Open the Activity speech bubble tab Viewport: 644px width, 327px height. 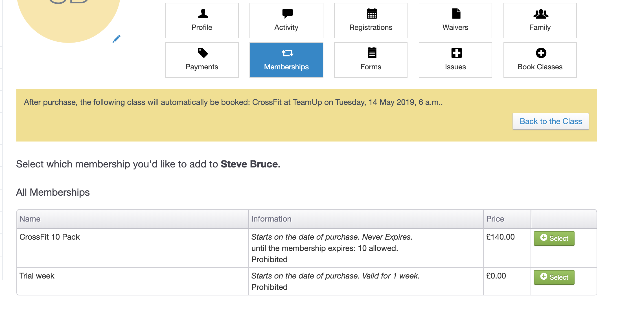pyautogui.click(x=286, y=21)
